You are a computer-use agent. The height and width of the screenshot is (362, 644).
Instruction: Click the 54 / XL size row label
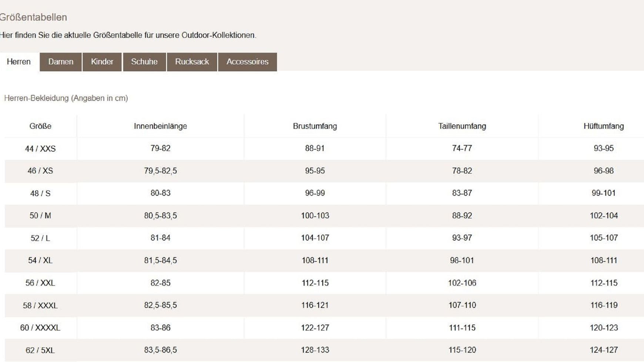[x=40, y=260]
